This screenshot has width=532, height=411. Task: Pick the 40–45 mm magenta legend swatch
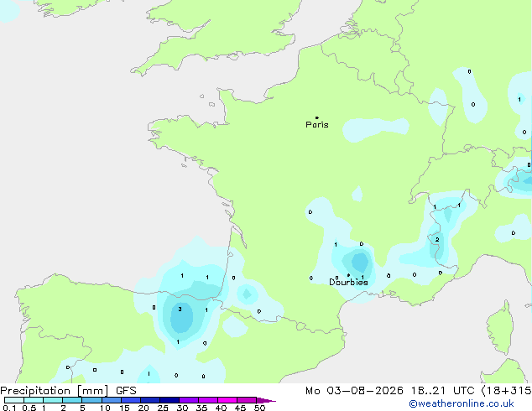[227, 400]
